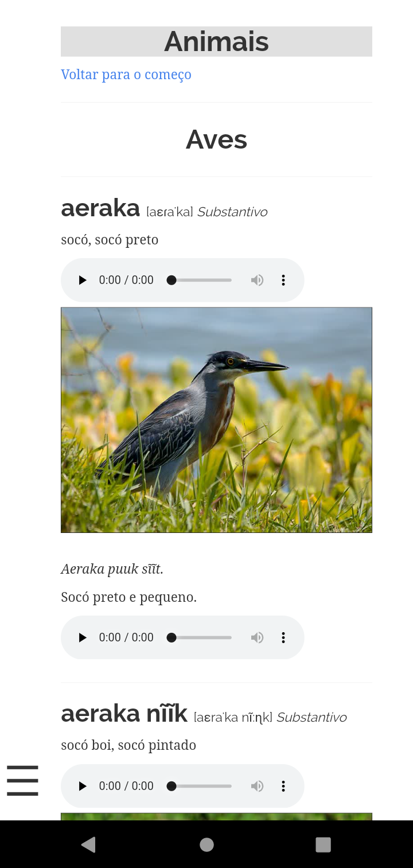Select the aeraka nĩĩk entry heading
Screen dimensions: 413x868
pyautogui.click(x=124, y=714)
